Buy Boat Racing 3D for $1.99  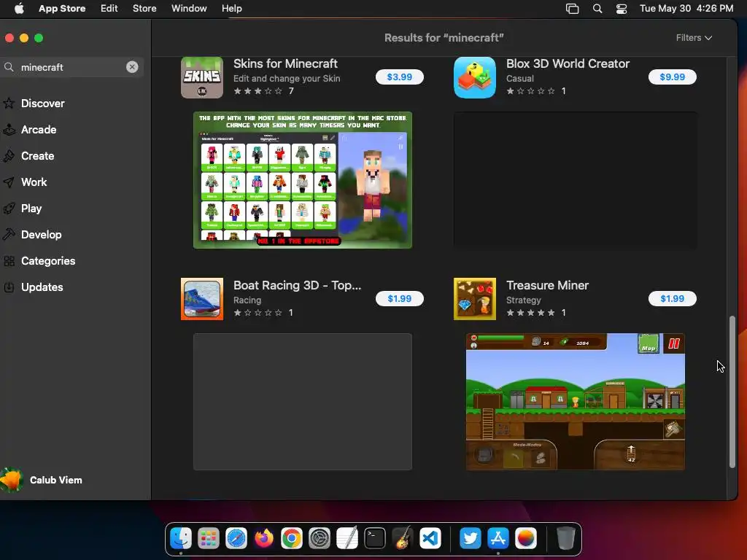point(399,298)
